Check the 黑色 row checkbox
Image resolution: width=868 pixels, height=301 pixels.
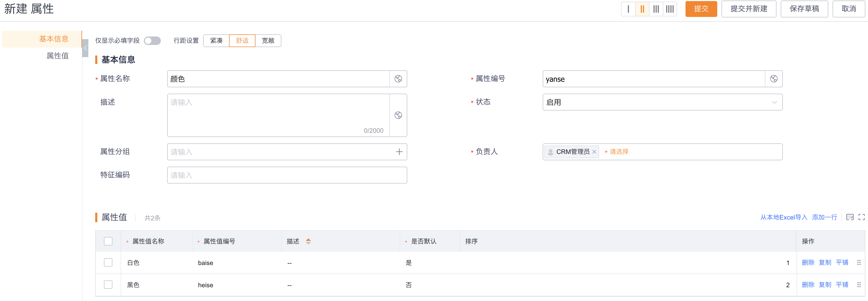108,285
